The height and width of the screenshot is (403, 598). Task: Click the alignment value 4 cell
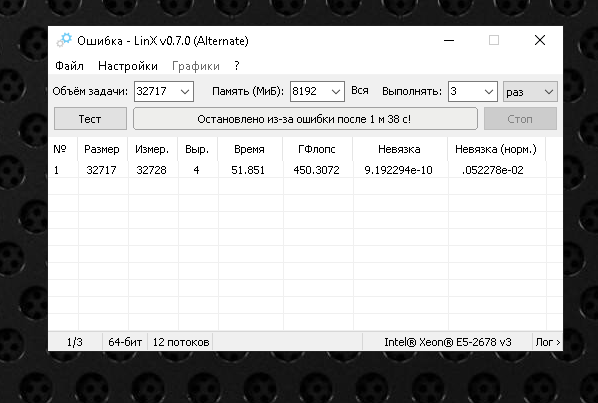click(x=196, y=170)
